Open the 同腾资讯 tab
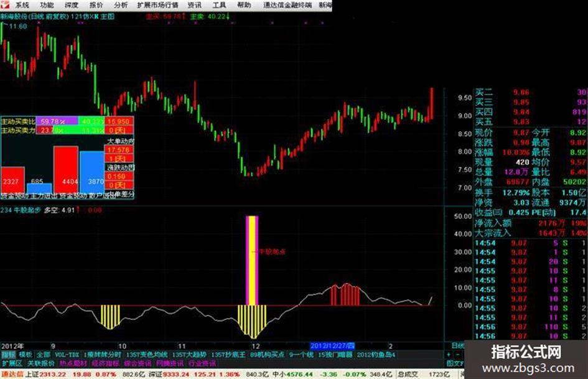The image size is (588, 379). pos(170,363)
